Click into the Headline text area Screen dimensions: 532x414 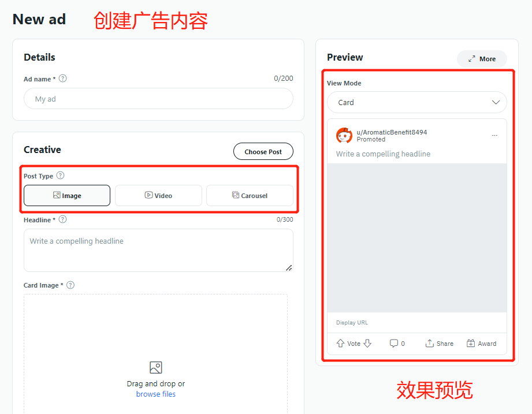(x=158, y=250)
